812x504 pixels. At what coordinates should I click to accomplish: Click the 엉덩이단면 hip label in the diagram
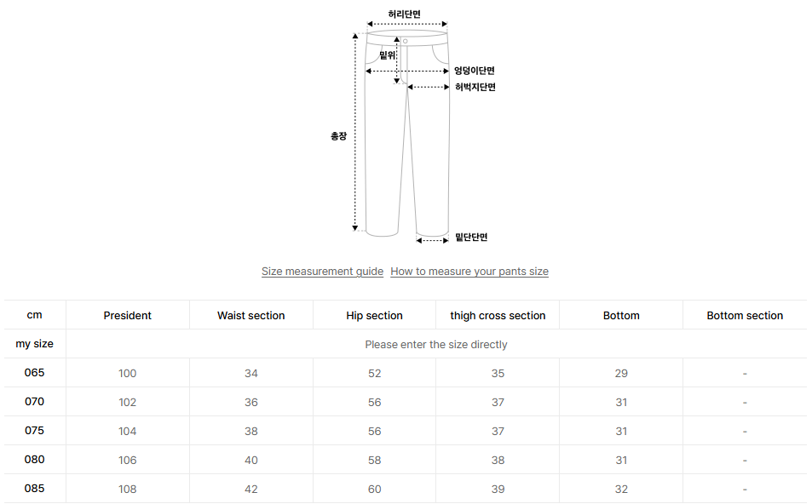[474, 71]
